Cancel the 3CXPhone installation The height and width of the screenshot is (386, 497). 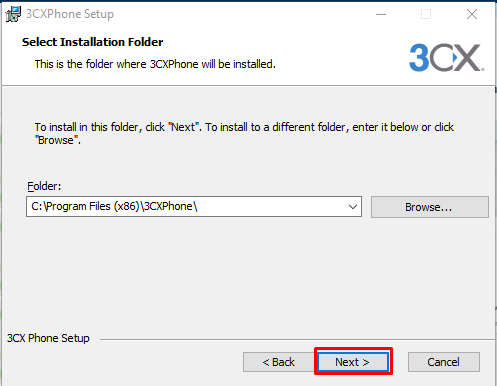pyautogui.click(x=444, y=362)
